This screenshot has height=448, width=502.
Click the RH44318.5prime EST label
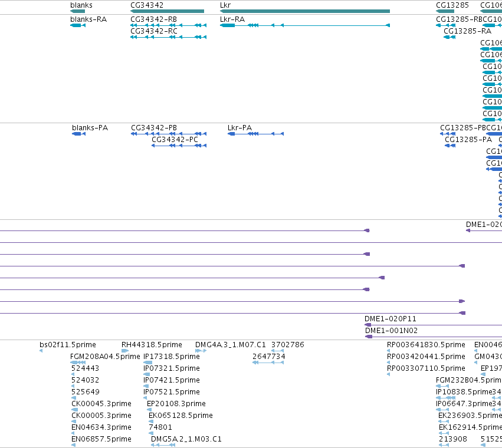[152, 345]
